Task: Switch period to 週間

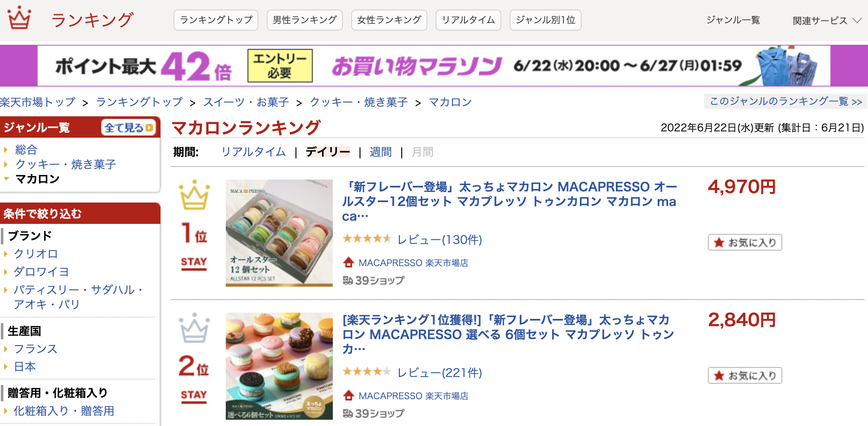Action: (x=380, y=152)
